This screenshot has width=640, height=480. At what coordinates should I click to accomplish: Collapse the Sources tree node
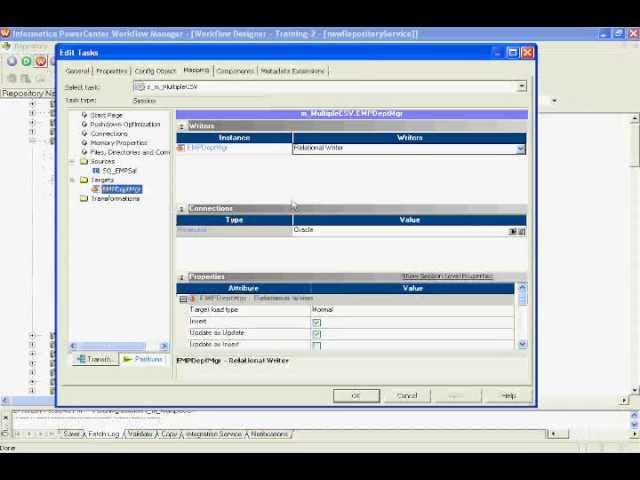click(x=72, y=162)
